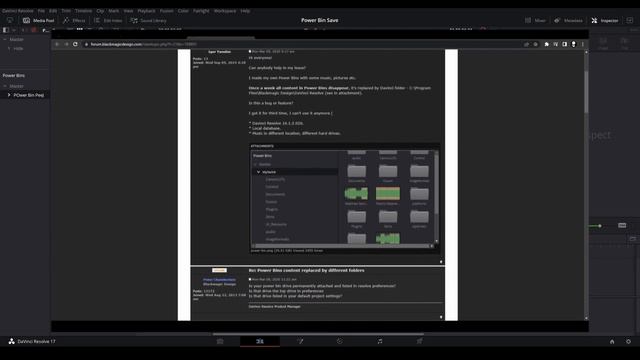Open the Media Pool panel
The width and height of the screenshot is (640, 360).
pyautogui.click(x=38, y=20)
